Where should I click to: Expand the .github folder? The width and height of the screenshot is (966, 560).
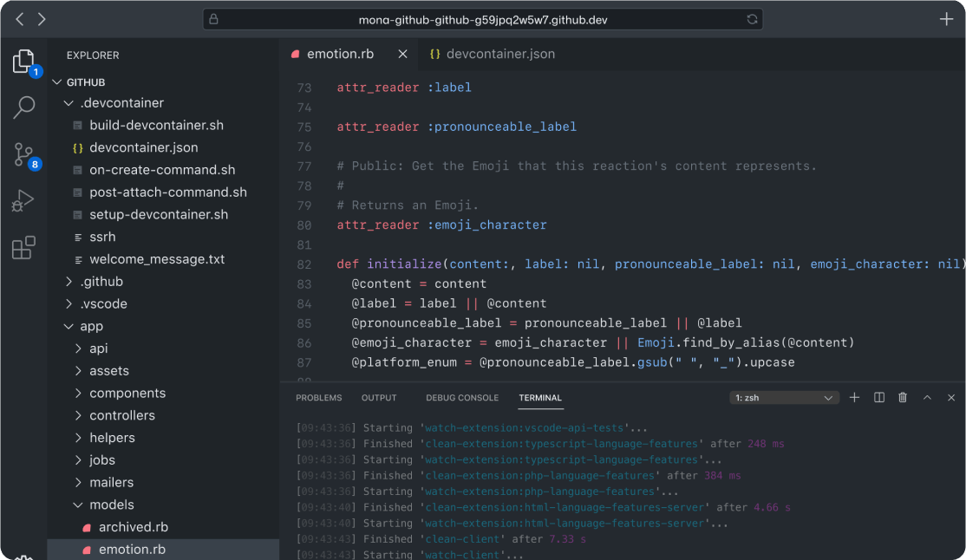101,282
